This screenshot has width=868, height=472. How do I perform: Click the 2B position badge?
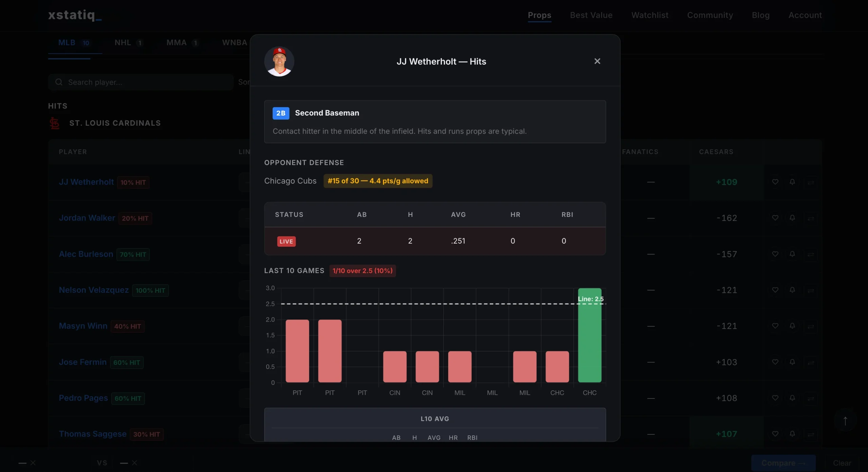[x=281, y=113]
